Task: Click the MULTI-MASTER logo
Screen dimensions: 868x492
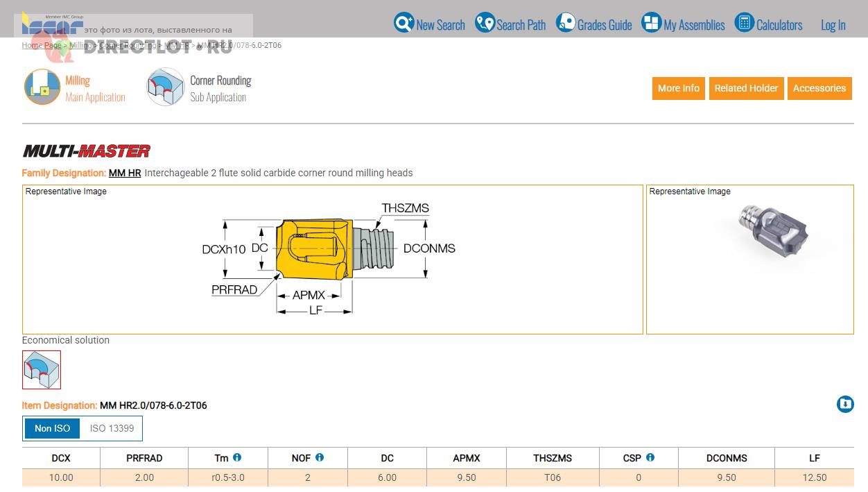Action: [x=87, y=151]
